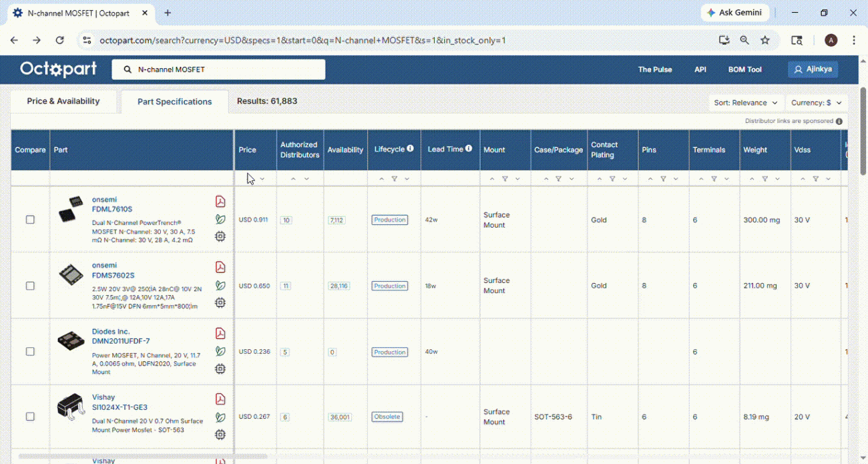Open the PDF datasheet for DMN2011UFDF-7
The height and width of the screenshot is (464, 868).
(220, 333)
